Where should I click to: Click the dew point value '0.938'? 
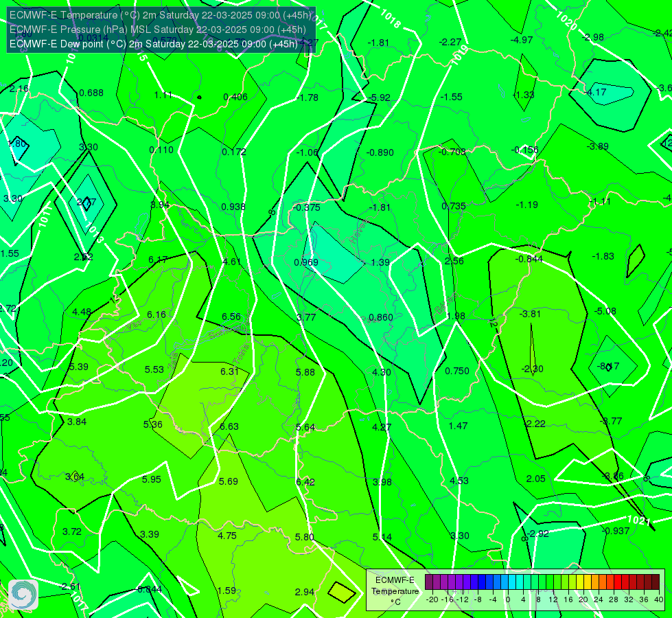[x=233, y=207]
